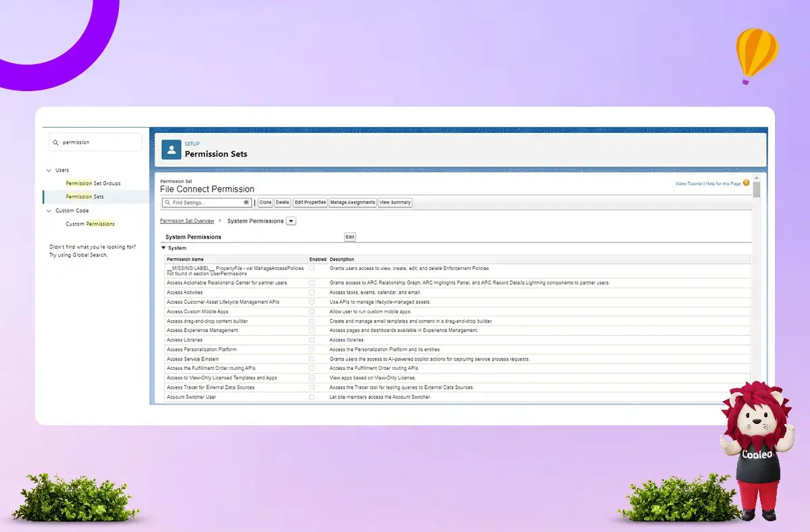The height and width of the screenshot is (532, 810).
Task: Collapse the System section triangle
Action: click(163, 248)
